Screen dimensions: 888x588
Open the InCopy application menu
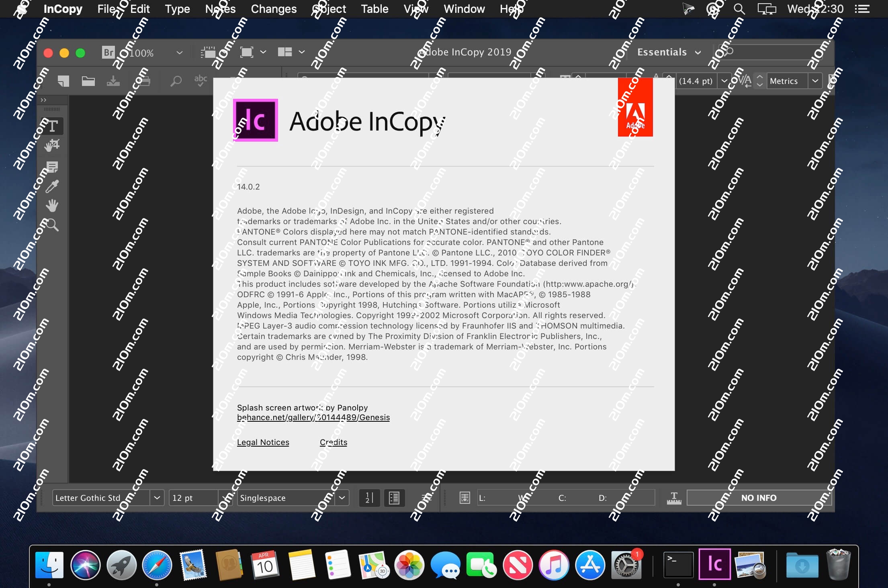point(63,9)
